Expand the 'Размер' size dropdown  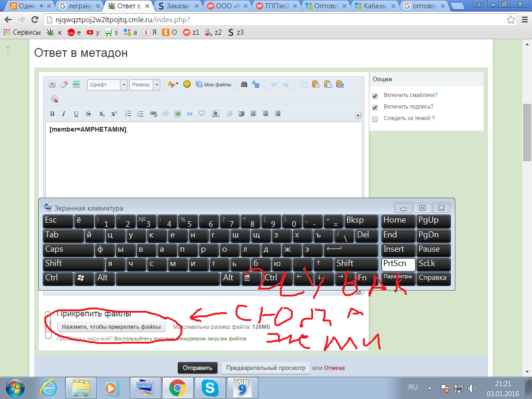157,85
